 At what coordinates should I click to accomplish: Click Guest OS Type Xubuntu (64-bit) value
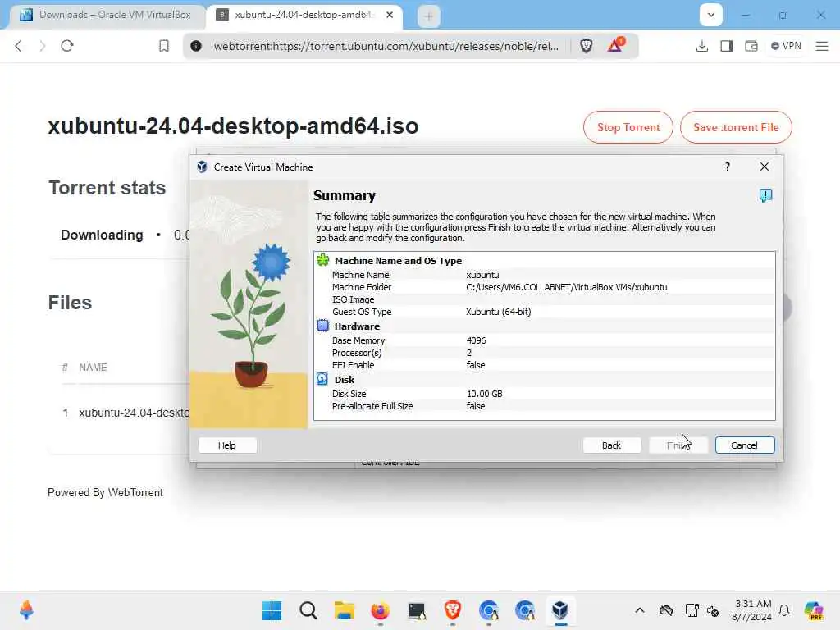click(498, 312)
